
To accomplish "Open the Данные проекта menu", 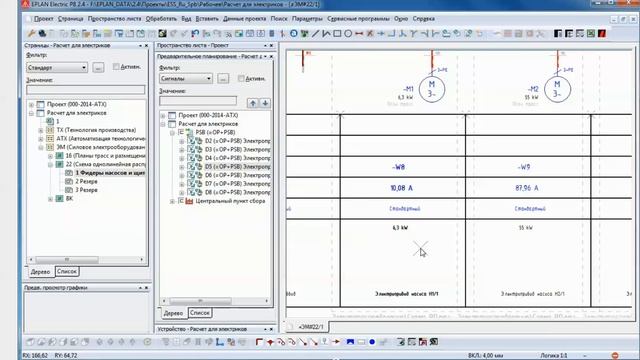I will 244,19.
